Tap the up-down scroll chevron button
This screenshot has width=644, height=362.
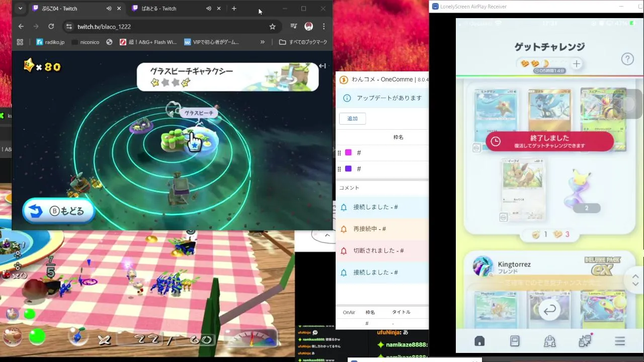point(635,281)
